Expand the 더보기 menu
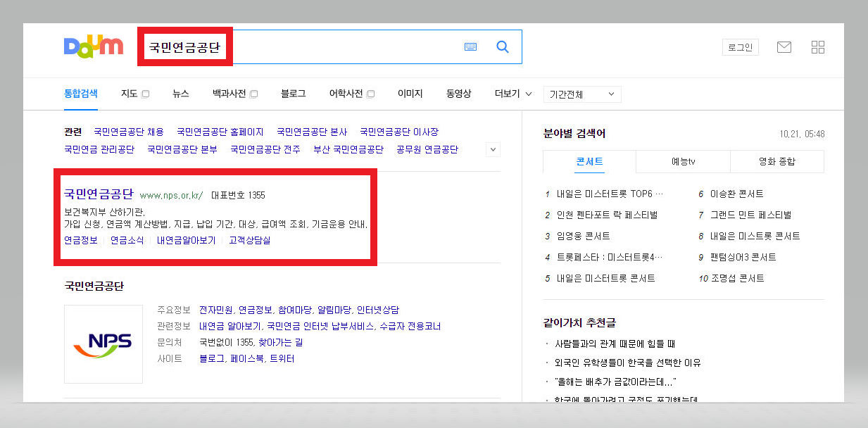 point(513,94)
